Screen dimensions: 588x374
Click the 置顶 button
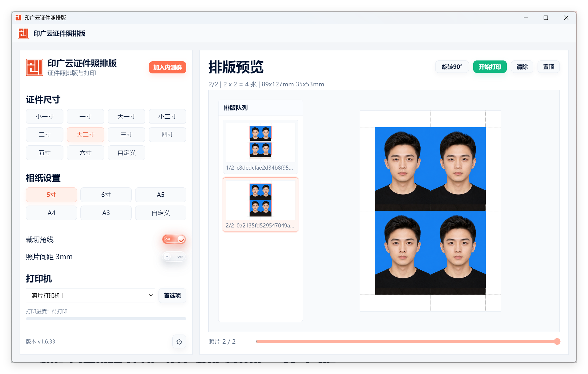pos(549,67)
